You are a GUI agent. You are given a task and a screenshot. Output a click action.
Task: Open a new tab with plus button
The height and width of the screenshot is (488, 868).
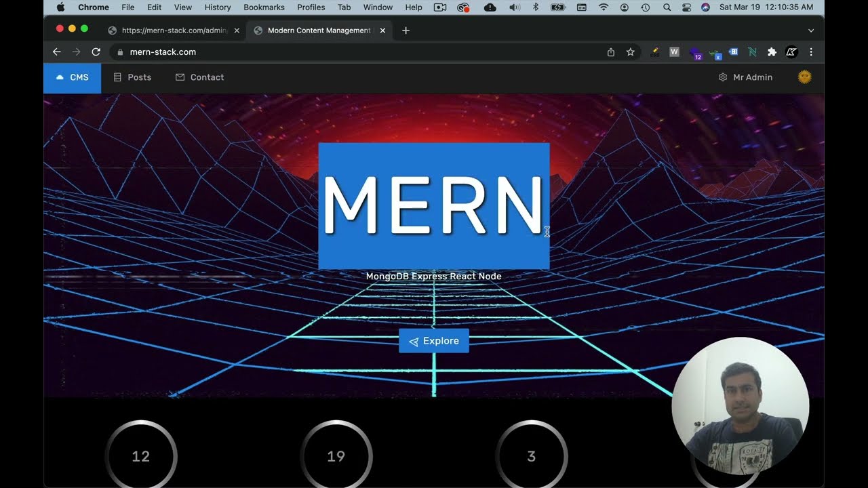(x=406, y=30)
